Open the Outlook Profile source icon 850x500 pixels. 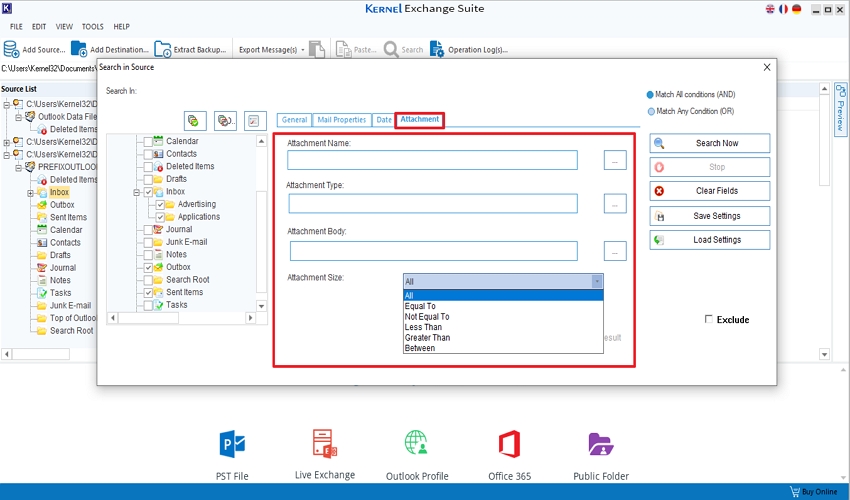click(416, 443)
